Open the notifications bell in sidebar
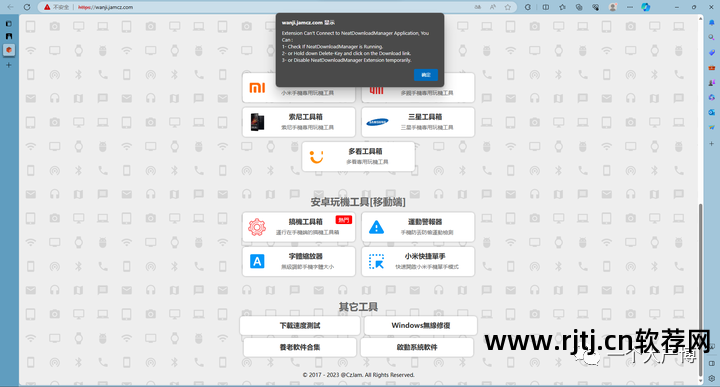Viewport: 720px width, 387px height. pyautogui.click(x=711, y=22)
